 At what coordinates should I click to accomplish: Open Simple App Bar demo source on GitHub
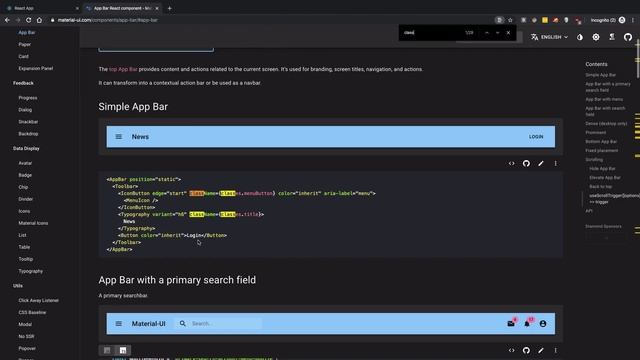click(526, 163)
